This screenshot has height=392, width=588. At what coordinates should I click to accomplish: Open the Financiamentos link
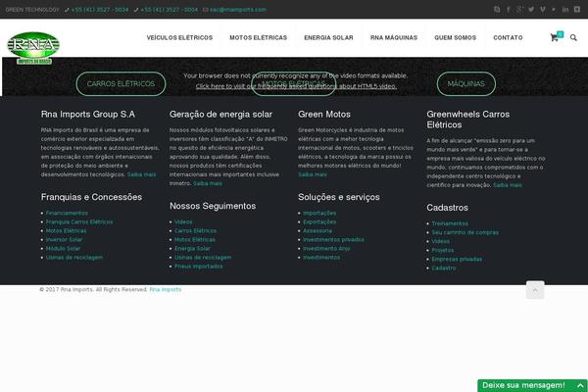pyautogui.click(x=67, y=213)
